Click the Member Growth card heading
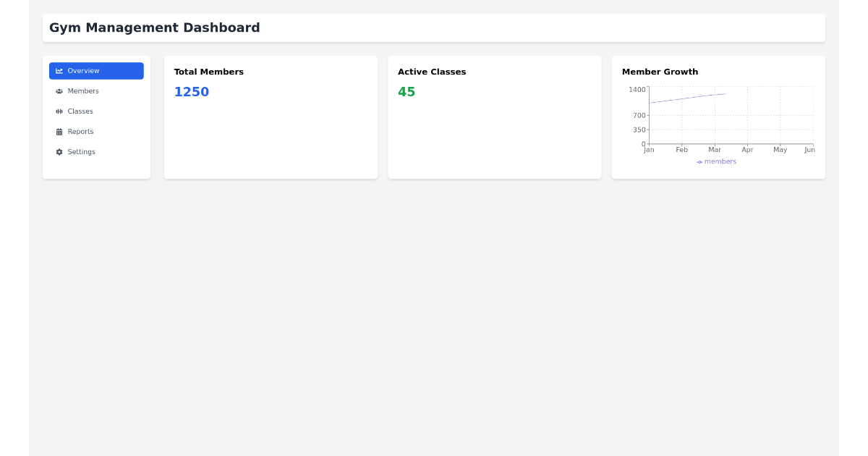 (660, 72)
